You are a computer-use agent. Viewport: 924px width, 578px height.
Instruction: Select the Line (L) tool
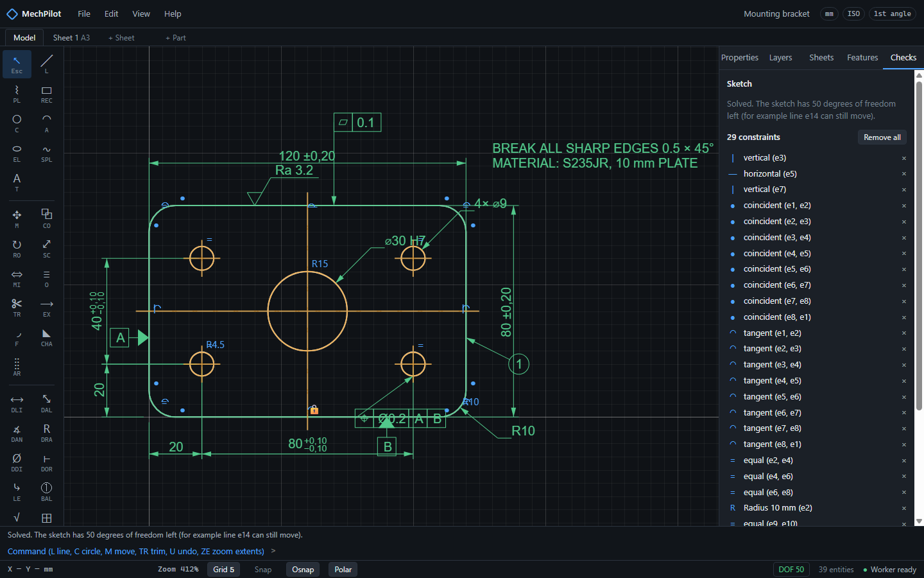tap(47, 64)
